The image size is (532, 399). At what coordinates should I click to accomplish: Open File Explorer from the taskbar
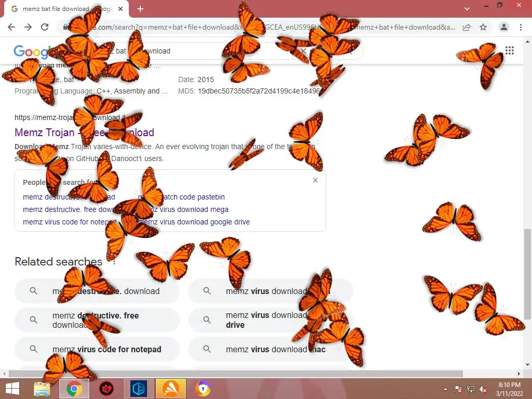click(x=42, y=389)
